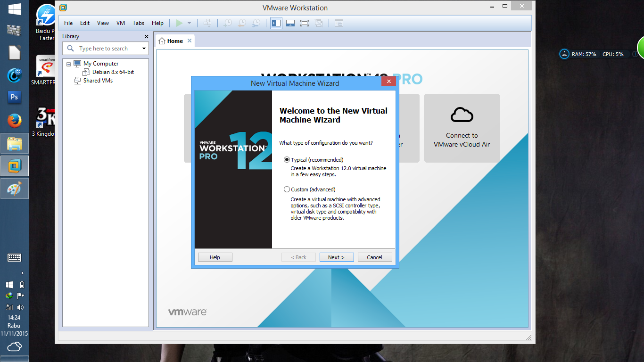This screenshot has width=644, height=362.
Task: Toggle the Show Library sidebar icon
Action: [276, 23]
